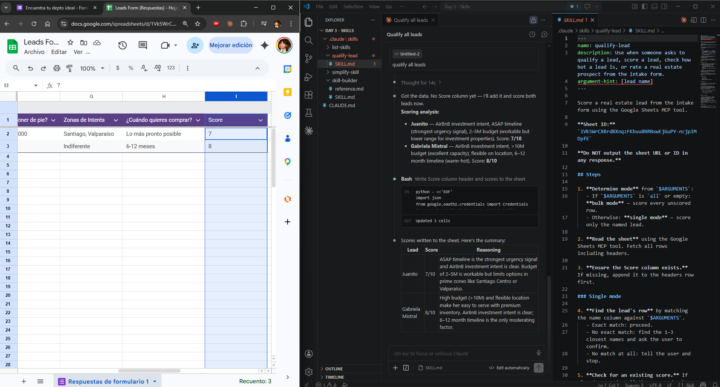
Task: Open the Gemini sparkle icon in Sheets
Action: coord(264,45)
